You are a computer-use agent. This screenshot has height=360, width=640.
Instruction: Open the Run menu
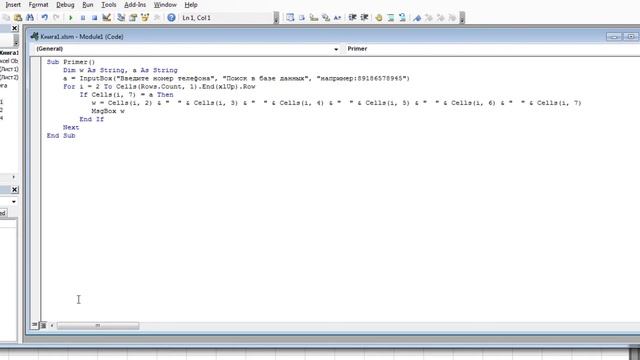(x=88, y=5)
